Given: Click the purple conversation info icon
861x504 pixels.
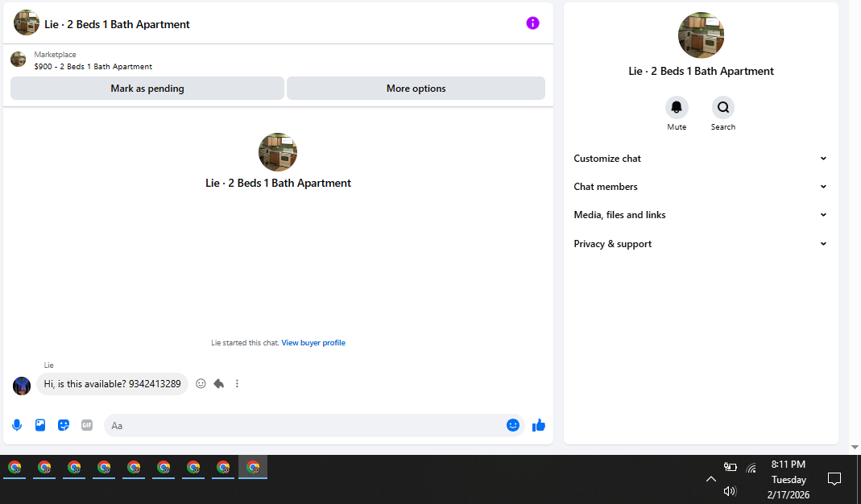Looking at the screenshot, I should coord(532,23).
